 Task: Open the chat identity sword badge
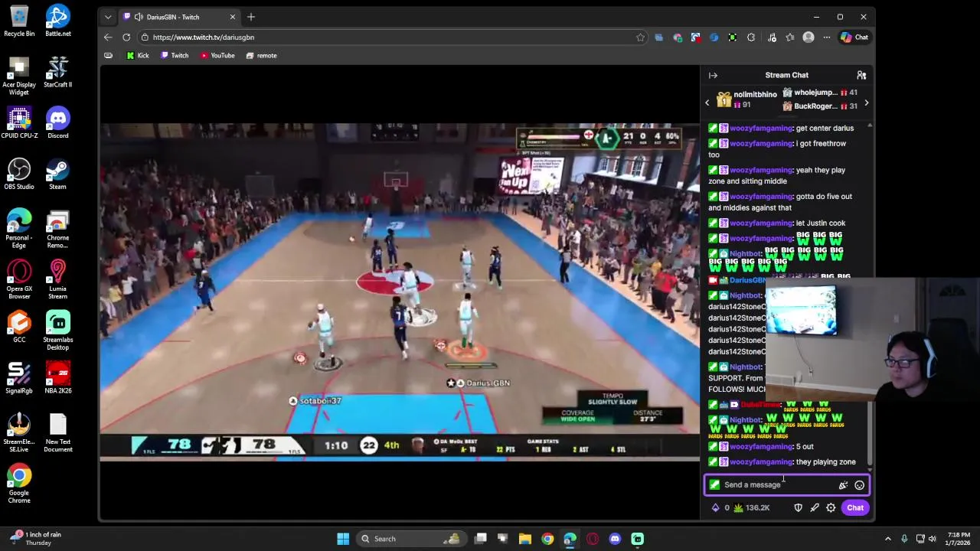[x=714, y=484]
